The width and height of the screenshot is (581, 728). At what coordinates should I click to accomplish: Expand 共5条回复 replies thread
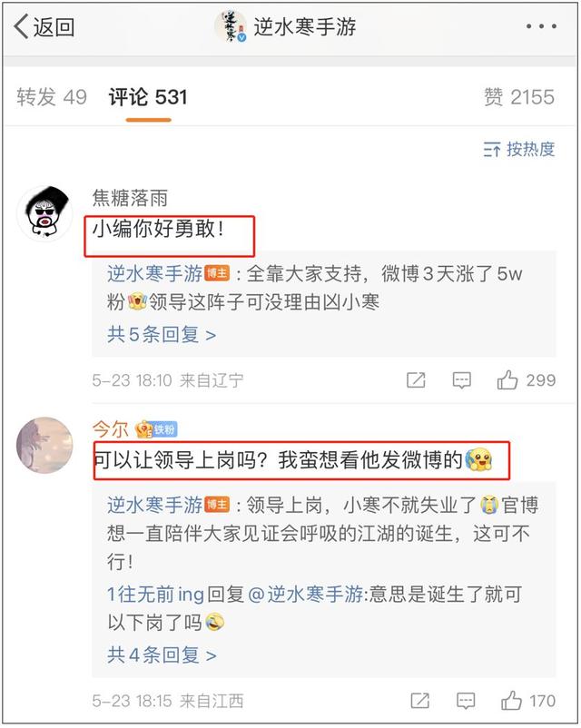(162, 334)
